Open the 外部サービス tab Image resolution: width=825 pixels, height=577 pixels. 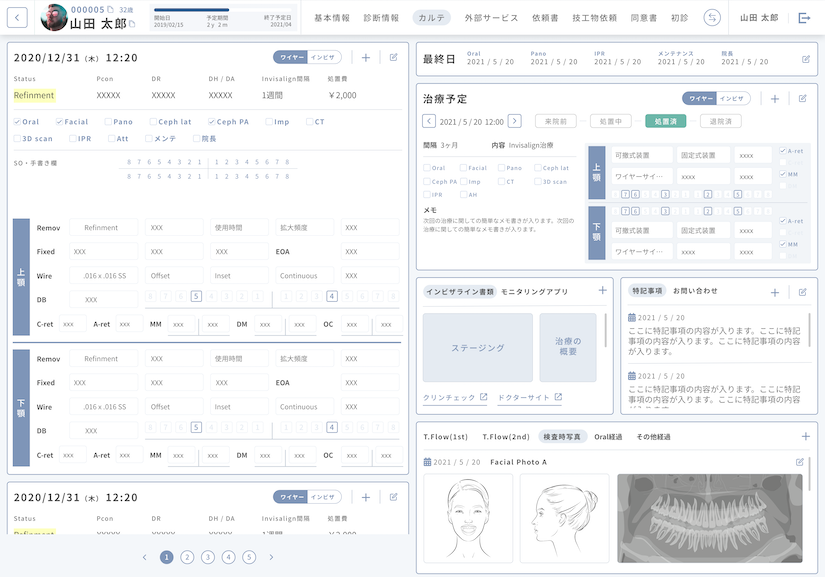491,18
